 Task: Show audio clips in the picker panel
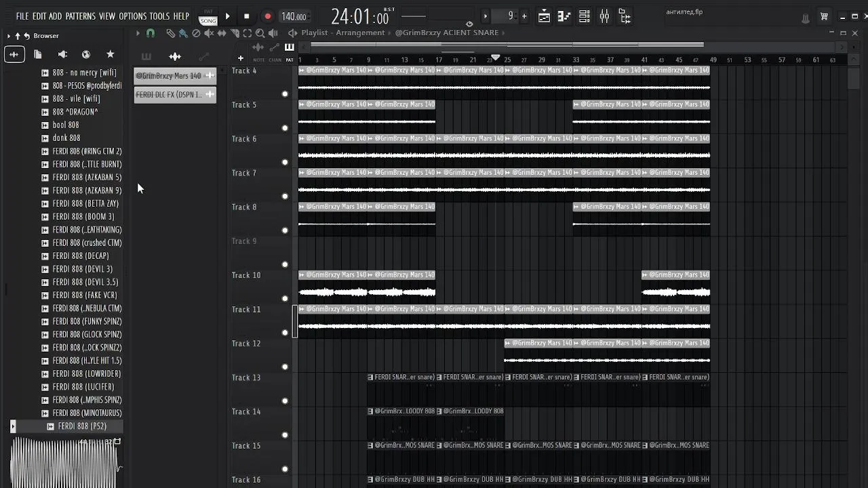[175, 57]
